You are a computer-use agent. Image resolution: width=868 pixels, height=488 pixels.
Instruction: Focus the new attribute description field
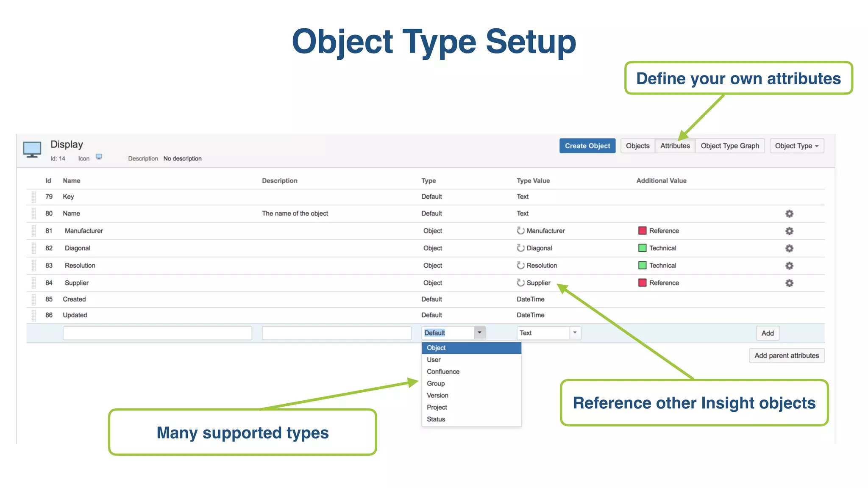pos(337,333)
